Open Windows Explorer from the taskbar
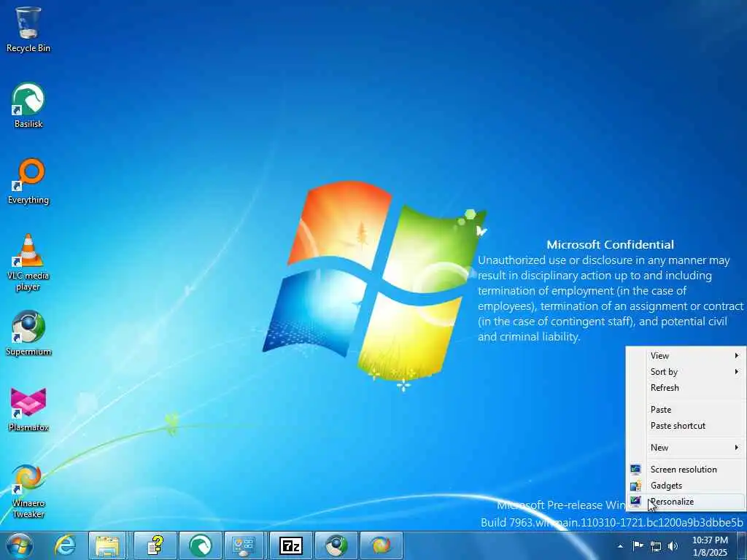The image size is (747, 560). (107, 545)
